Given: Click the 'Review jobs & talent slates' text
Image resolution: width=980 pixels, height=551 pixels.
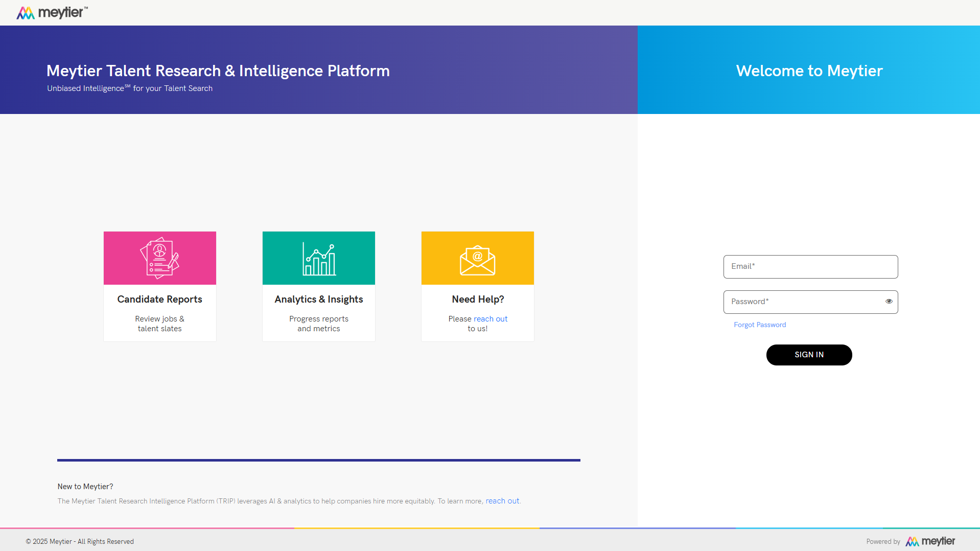Looking at the screenshot, I should [x=159, y=324].
